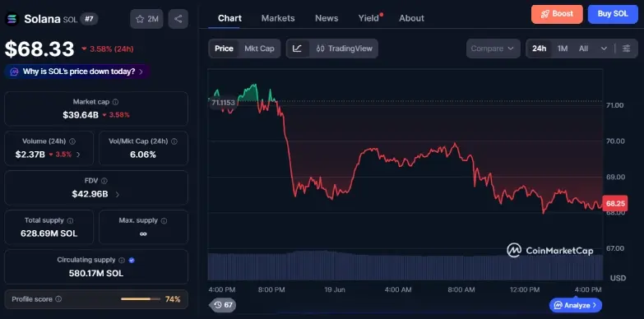
Task: Switch to line chart icon
Action: 298,49
